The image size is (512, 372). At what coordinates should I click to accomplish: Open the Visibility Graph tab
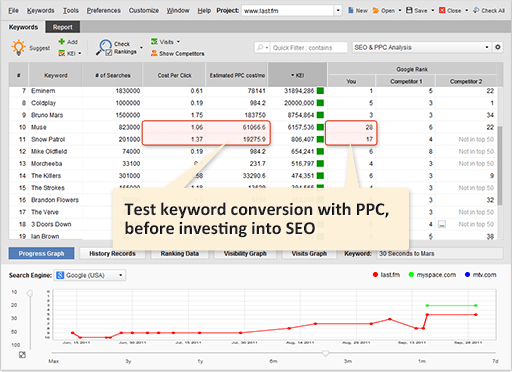[x=245, y=254]
